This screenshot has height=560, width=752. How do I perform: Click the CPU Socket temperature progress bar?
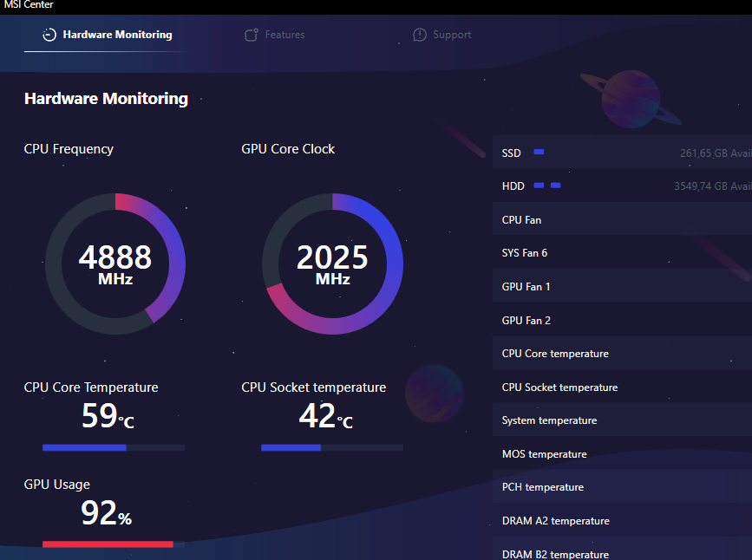tap(332, 447)
